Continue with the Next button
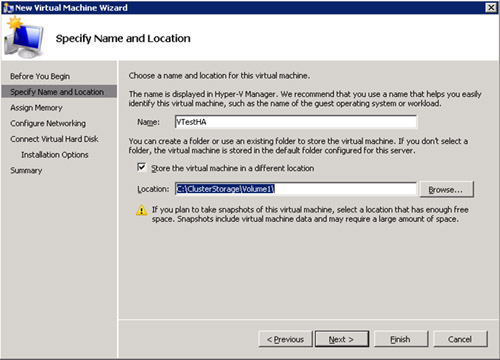The image size is (500, 360). coord(342,339)
